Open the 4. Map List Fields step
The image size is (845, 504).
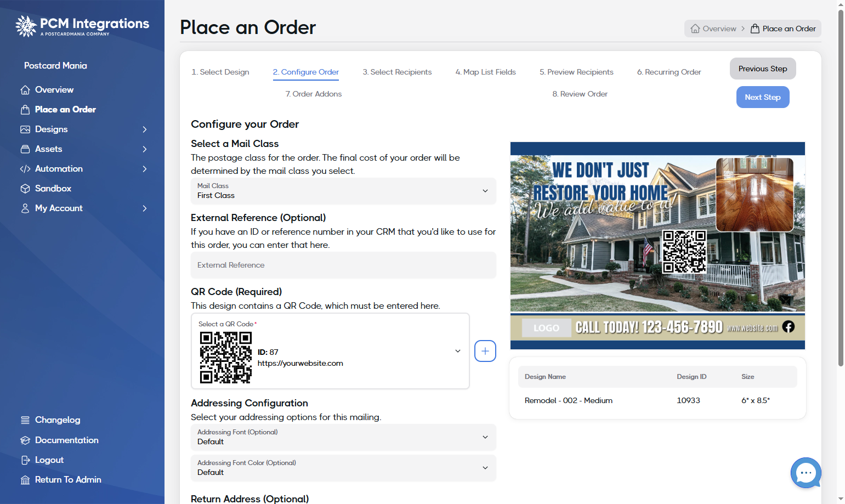click(486, 72)
